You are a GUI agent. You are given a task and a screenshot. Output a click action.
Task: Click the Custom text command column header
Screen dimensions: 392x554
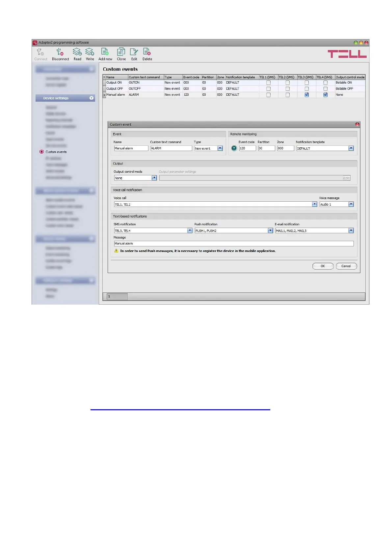pos(146,77)
